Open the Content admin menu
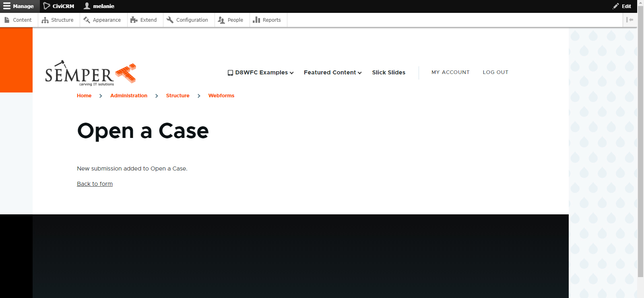Viewport: 644px width, 298px height. [19, 20]
